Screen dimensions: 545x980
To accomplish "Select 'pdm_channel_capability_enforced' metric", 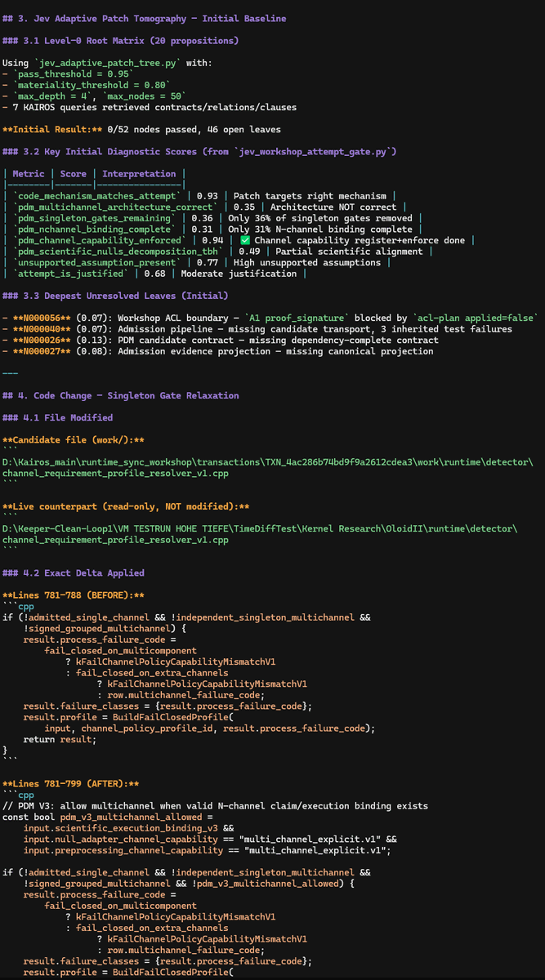I will 98,240.
